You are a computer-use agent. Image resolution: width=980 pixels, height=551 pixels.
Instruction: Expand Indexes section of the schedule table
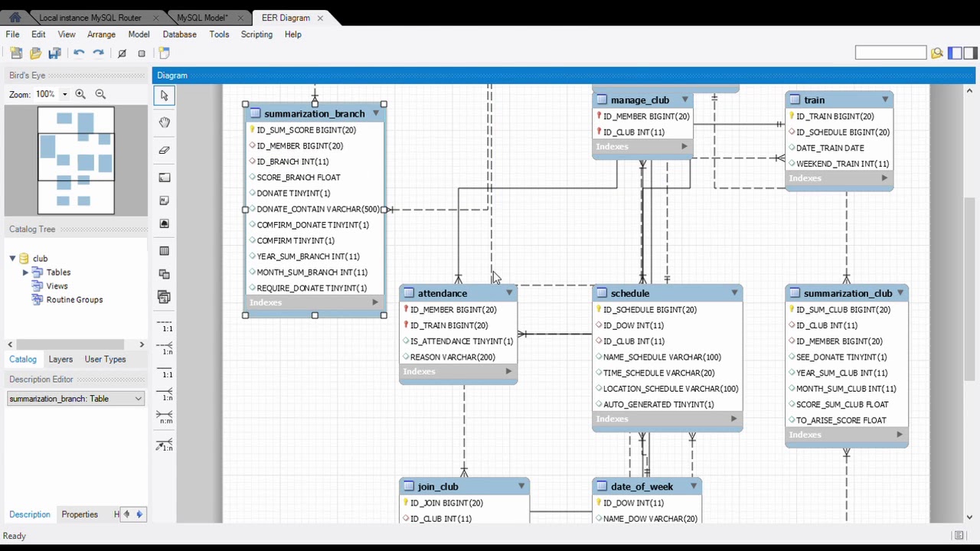click(733, 419)
